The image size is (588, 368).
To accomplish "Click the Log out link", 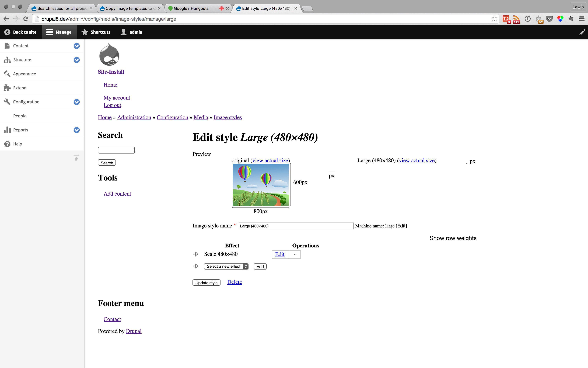I will click(x=112, y=105).
